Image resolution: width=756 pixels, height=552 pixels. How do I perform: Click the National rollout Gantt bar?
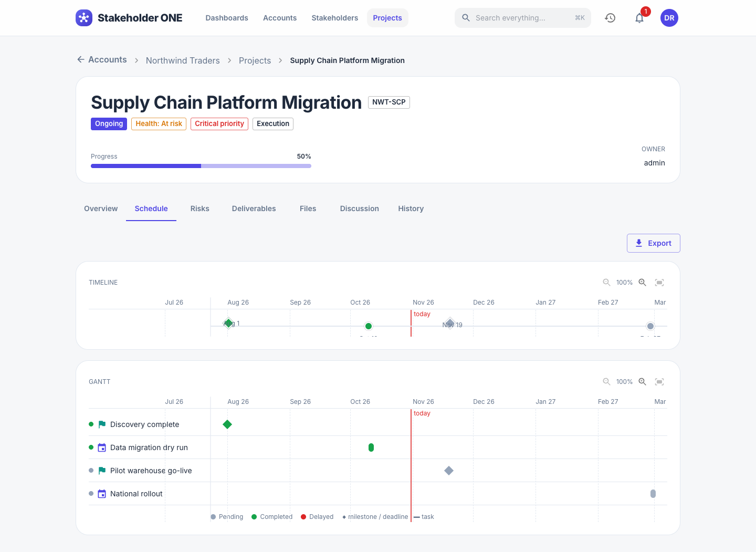[x=653, y=494]
